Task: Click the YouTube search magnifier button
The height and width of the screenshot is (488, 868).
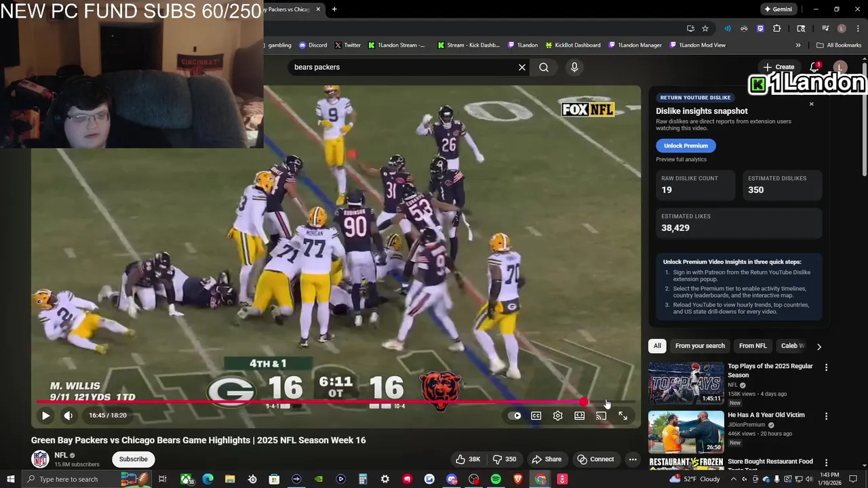Action: (x=544, y=67)
